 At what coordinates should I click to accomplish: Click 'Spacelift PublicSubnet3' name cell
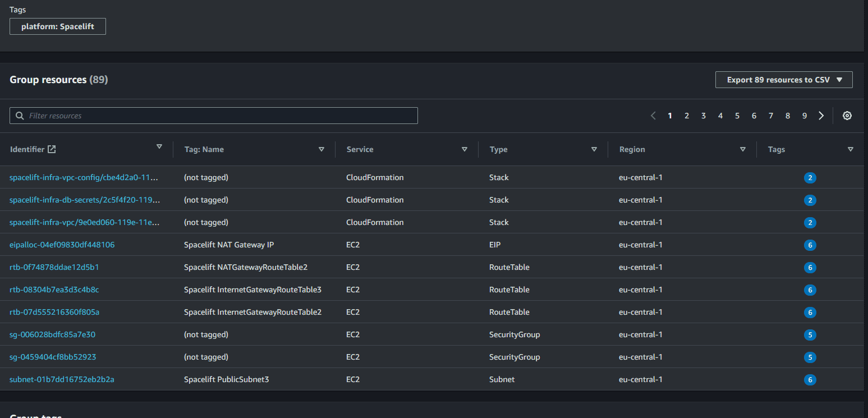227,379
